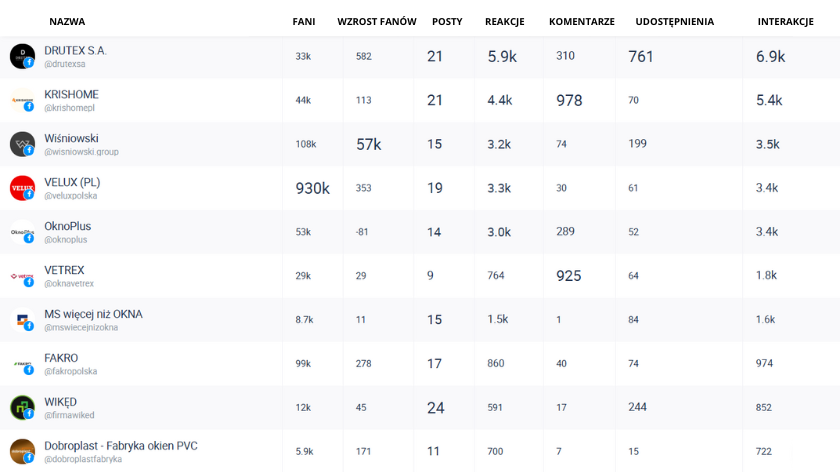
Task: Click the Wiśniowski profile logo
Action: pyautogui.click(x=22, y=144)
